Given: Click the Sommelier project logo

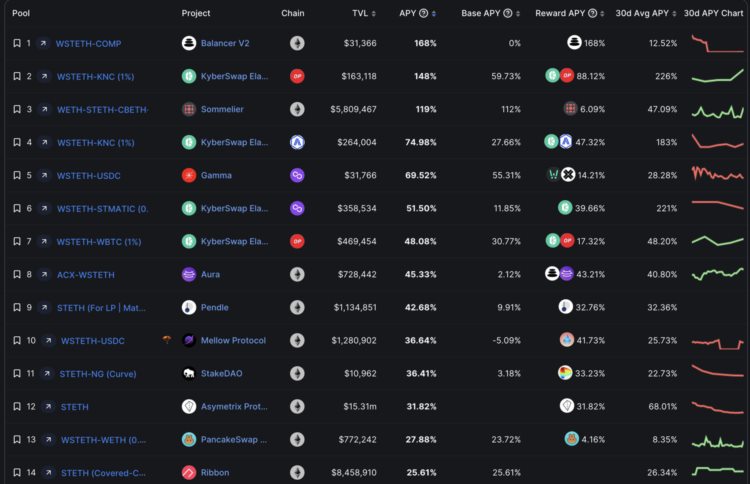Looking at the screenshot, I should coord(188,109).
